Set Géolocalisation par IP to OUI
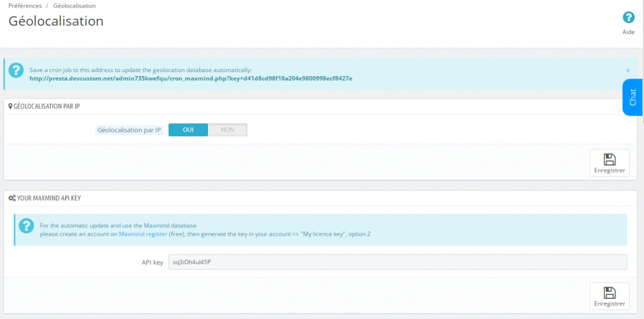This screenshot has height=319, width=644. pos(188,130)
